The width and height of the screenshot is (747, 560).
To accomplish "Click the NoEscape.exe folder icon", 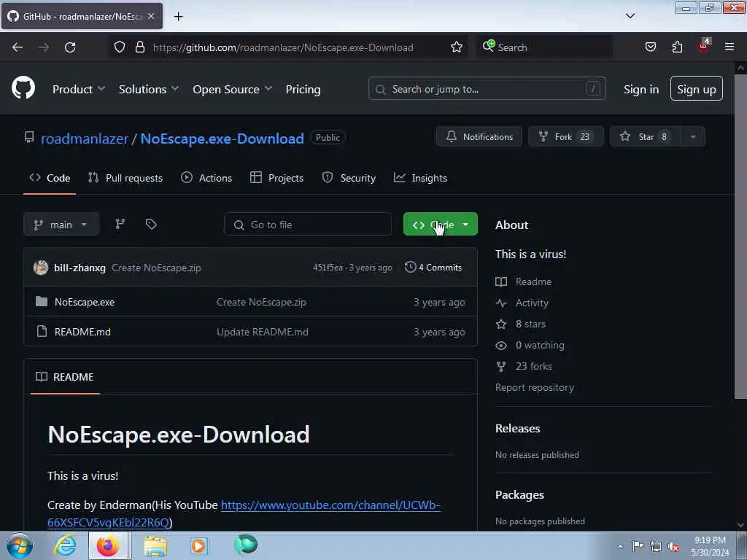I will click(42, 301).
